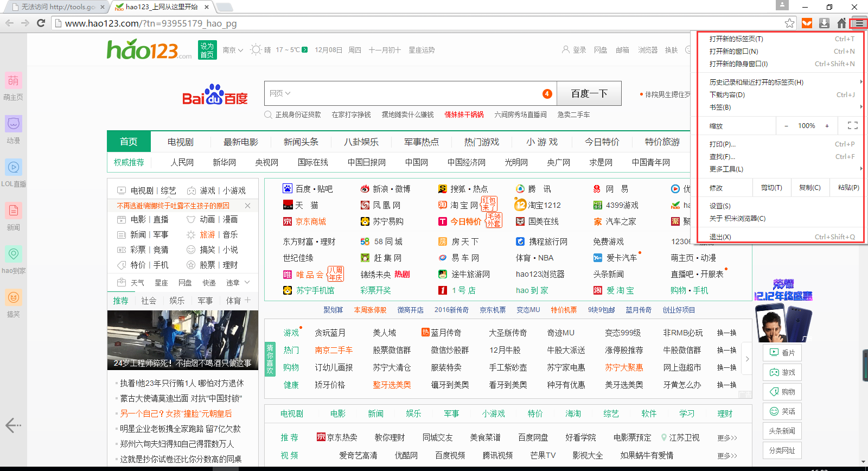Open the 笑话 right panel button
Screen dimensions: 868x471
click(x=782, y=411)
